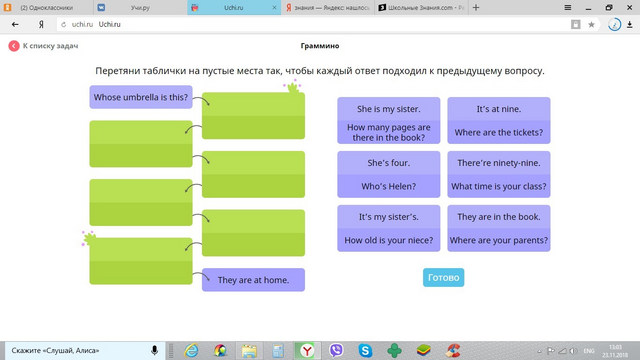Open a new tab with plus button
640x360 pixels.
click(x=476, y=7)
